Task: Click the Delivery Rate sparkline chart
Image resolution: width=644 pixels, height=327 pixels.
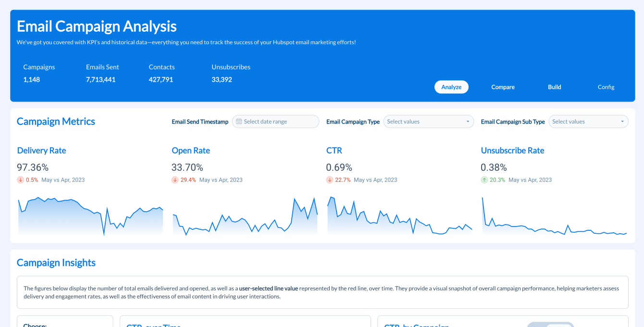Action: 90,215
